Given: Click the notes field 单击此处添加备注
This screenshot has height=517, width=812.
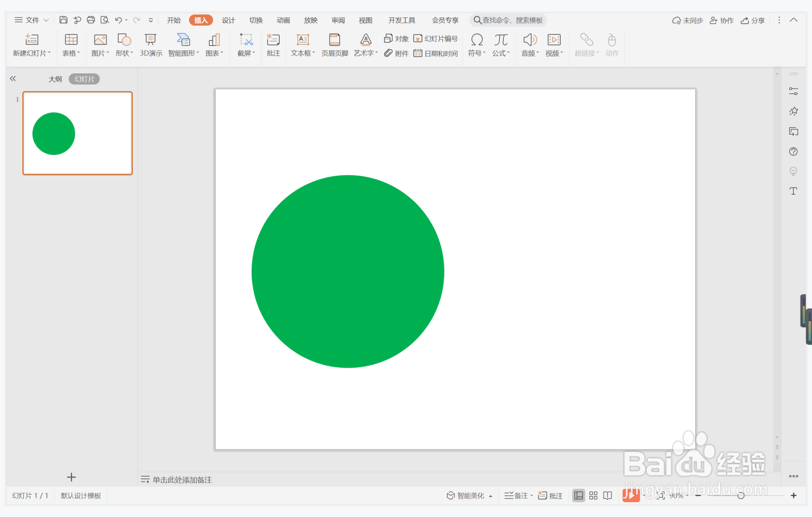Looking at the screenshot, I should click(x=182, y=480).
